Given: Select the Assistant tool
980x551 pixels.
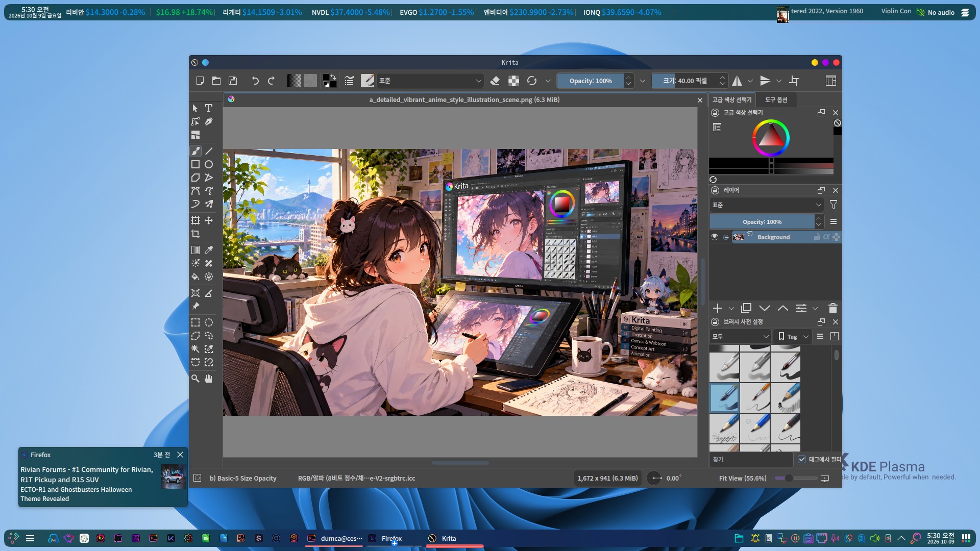Looking at the screenshot, I should pyautogui.click(x=195, y=293).
